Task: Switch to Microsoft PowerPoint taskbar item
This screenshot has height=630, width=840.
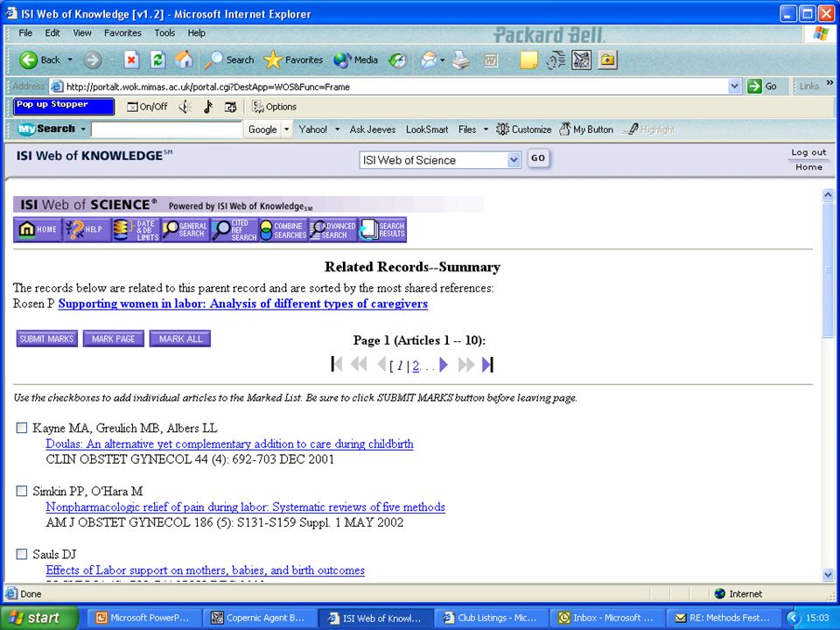Action: (143, 618)
